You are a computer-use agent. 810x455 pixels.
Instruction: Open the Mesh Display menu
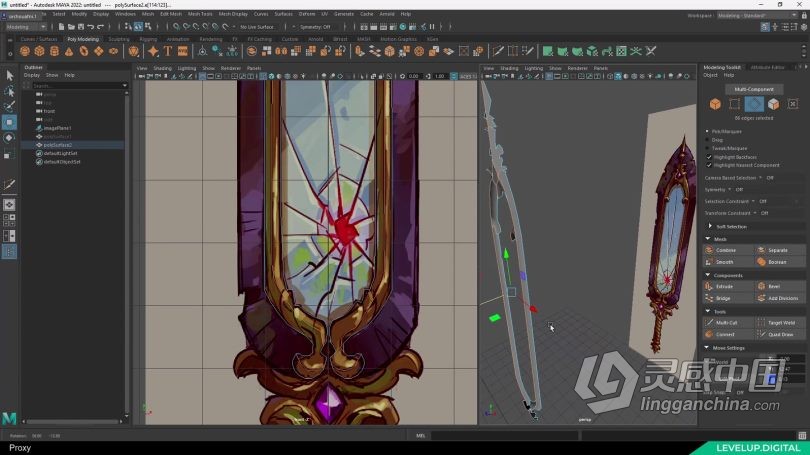(x=233, y=14)
